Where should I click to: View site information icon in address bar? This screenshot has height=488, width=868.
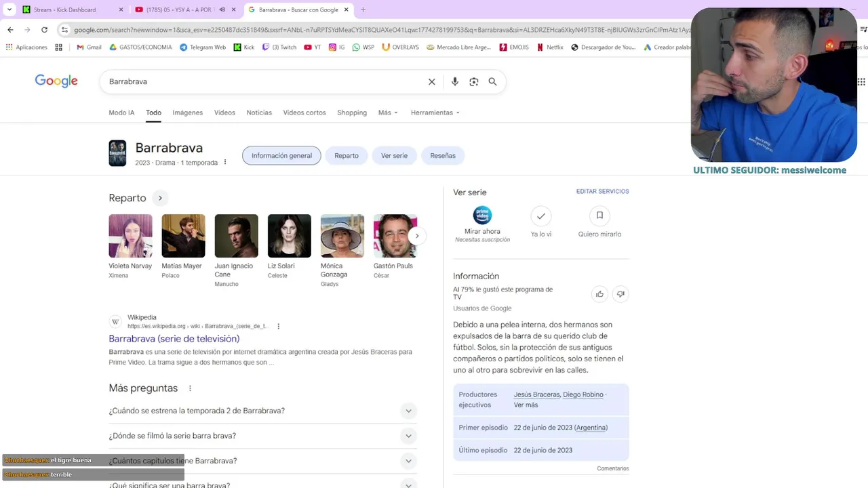coord(64,30)
